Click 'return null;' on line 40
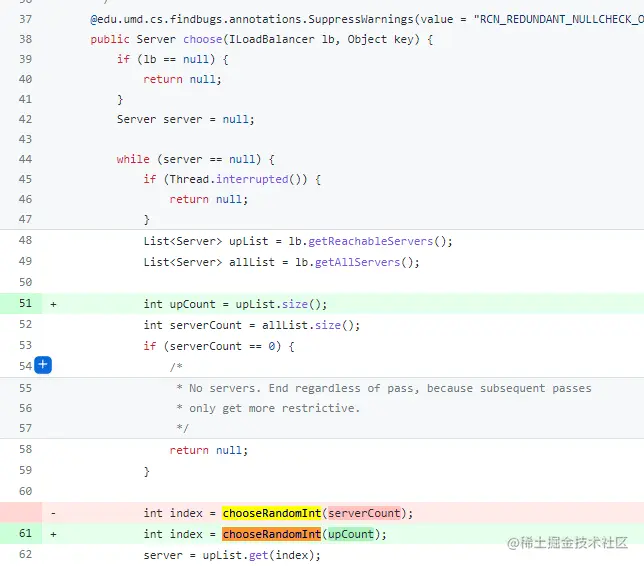This screenshot has height=566, width=644. coord(182,79)
